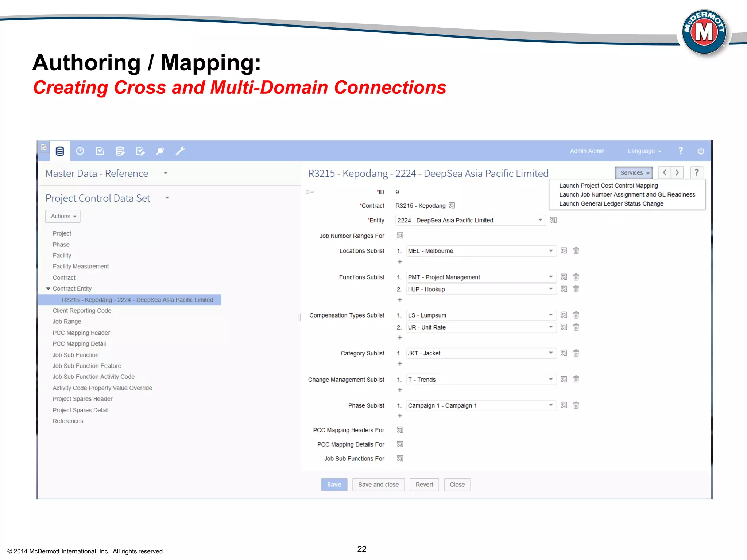This screenshot has width=747, height=560.
Task: Delete the JKT - Jacket category row
Action: [576, 353]
